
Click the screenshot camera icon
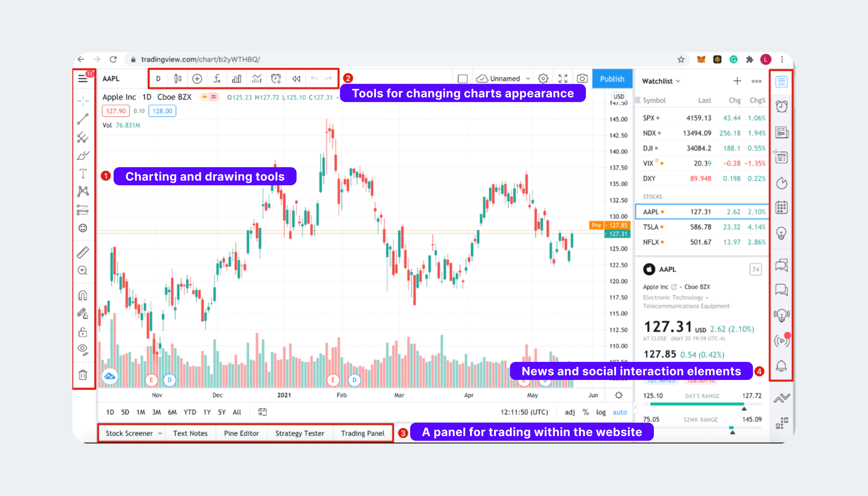(x=582, y=78)
